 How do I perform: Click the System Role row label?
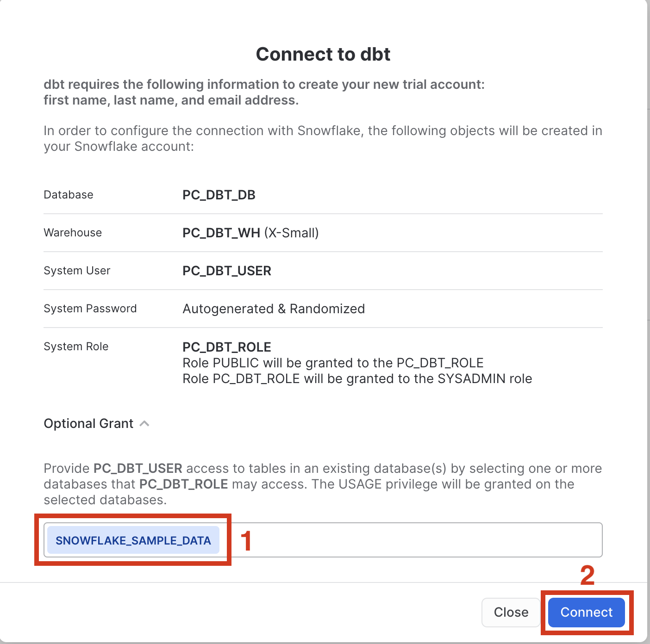coord(76,346)
